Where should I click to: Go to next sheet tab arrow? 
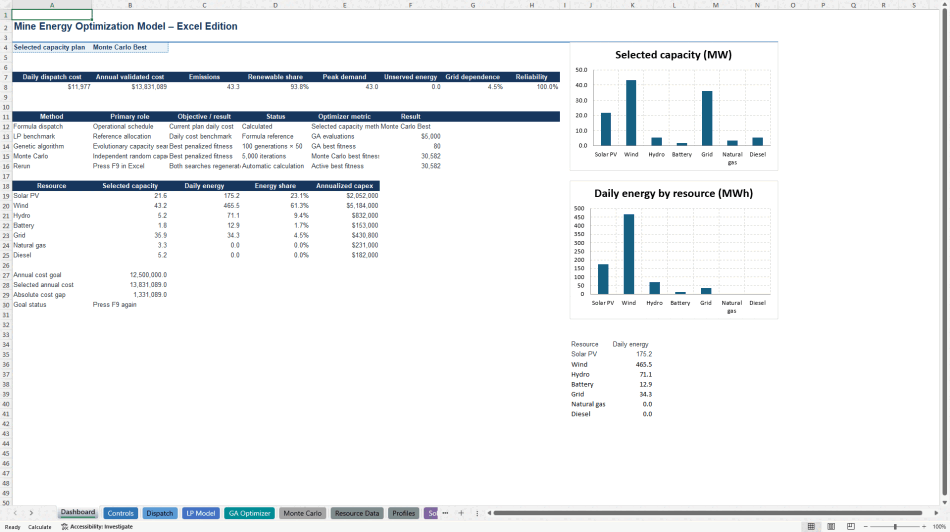tap(32, 513)
